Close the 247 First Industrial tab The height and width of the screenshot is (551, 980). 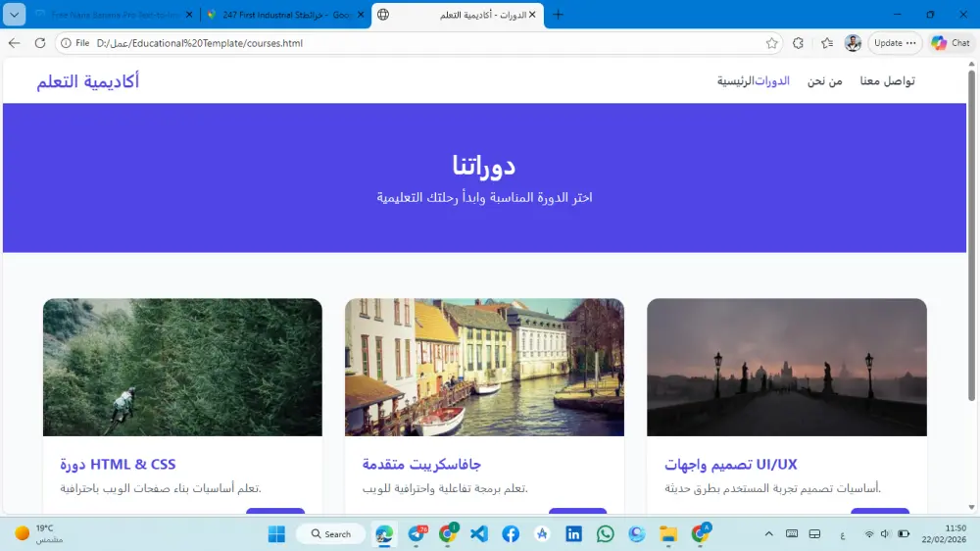click(x=361, y=15)
